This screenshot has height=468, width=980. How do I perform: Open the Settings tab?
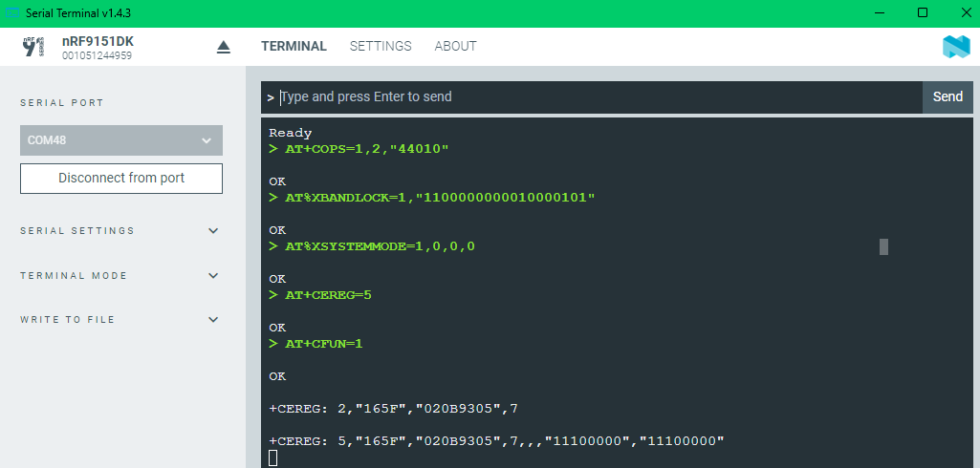coord(381,46)
